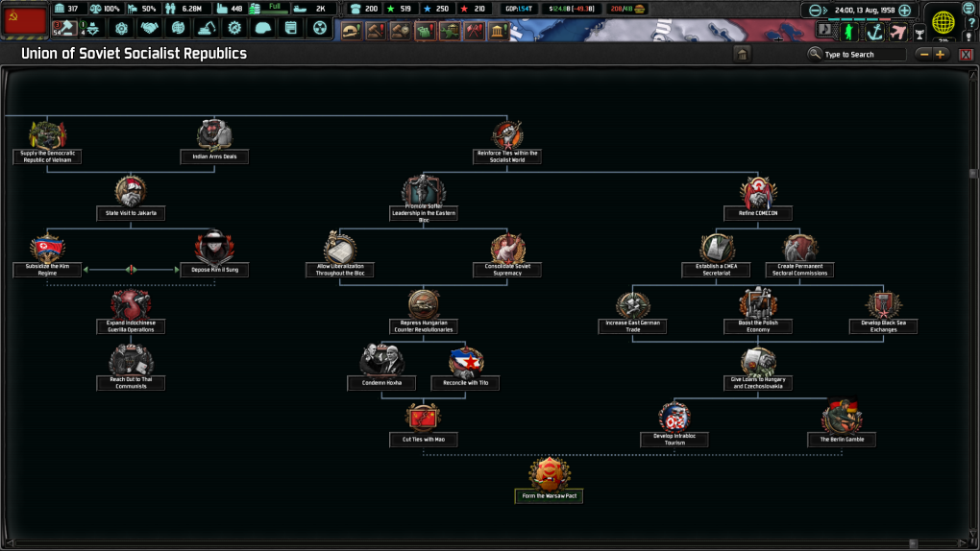Open the Recruit and Deploy helmet tab
Image resolution: width=980 pixels, height=551 pixels.
(x=262, y=29)
